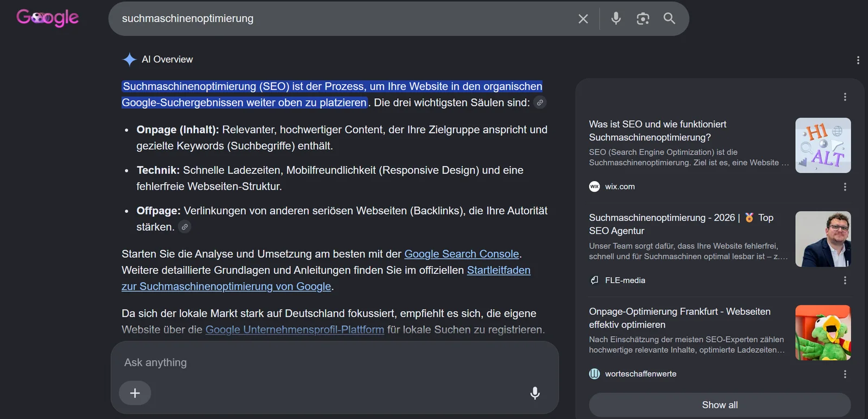Open 'Suchmaschinenoptimierung - 2026' Top SEO Agentur result
The width and height of the screenshot is (868, 419).
[681, 224]
